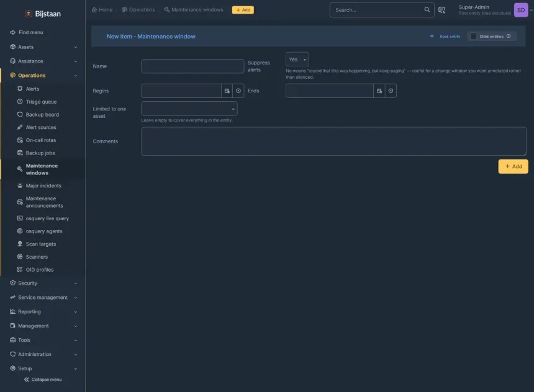The width and height of the screenshot is (534, 392).
Task: Open Find menu in sidebar
Action: pos(27,32)
